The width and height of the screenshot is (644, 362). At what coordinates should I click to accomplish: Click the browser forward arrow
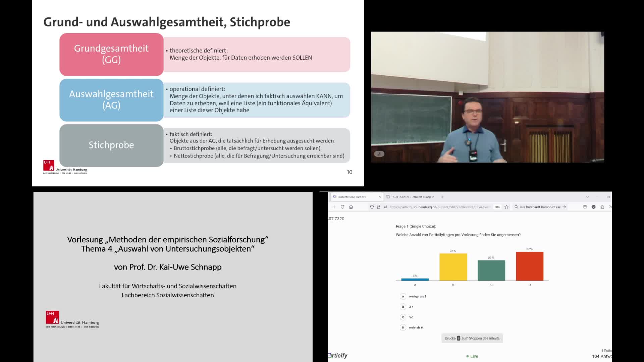[334, 207]
